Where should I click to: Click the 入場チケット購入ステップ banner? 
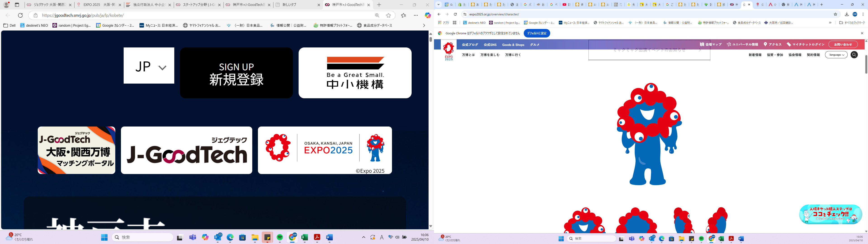[831, 214]
